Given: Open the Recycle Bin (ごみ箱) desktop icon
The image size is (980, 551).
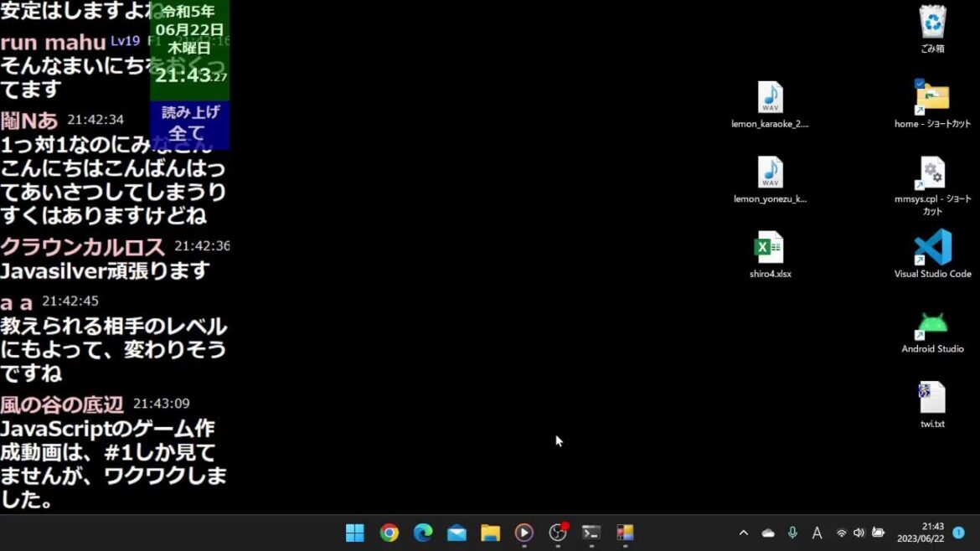Looking at the screenshot, I should click(932, 23).
